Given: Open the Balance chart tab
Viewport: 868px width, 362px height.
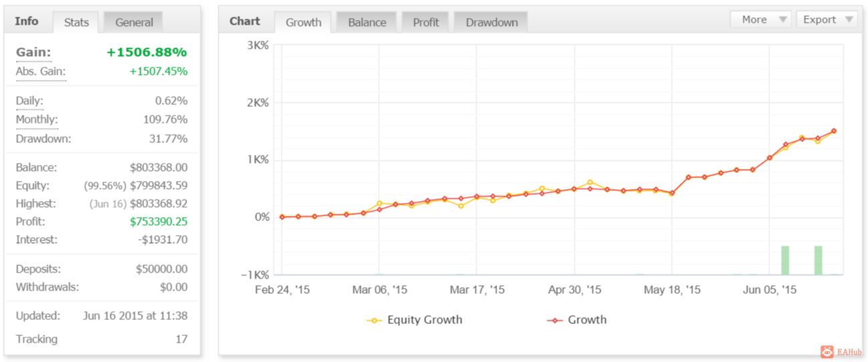Looking at the screenshot, I should click(367, 22).
